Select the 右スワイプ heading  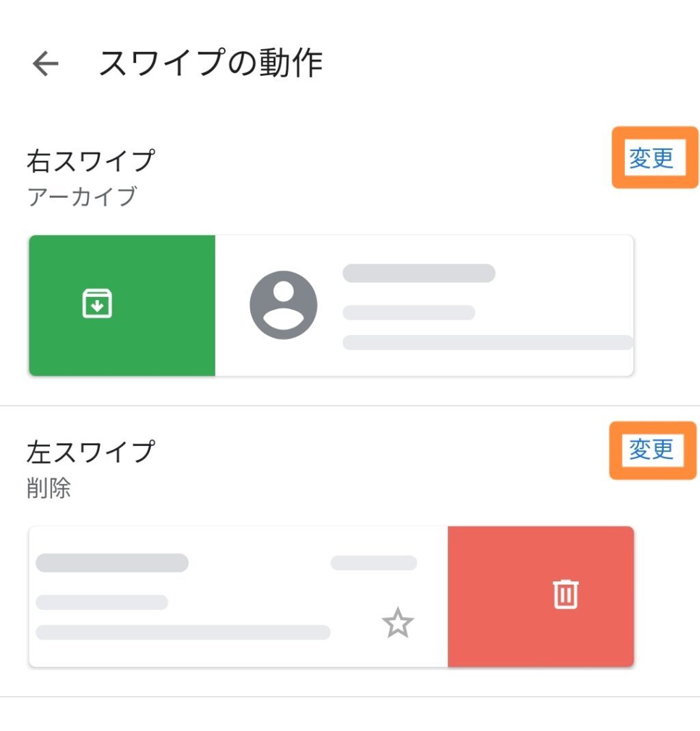tap(90, 161)
